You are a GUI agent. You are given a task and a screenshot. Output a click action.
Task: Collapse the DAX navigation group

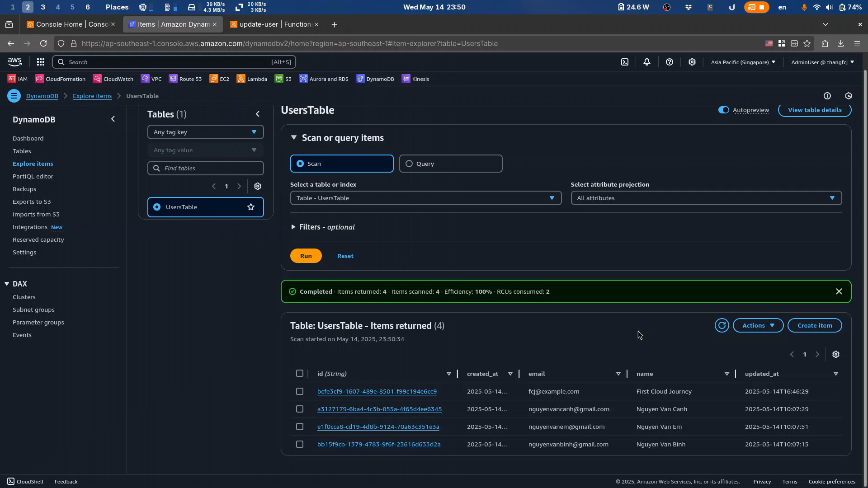click(7, 284)
